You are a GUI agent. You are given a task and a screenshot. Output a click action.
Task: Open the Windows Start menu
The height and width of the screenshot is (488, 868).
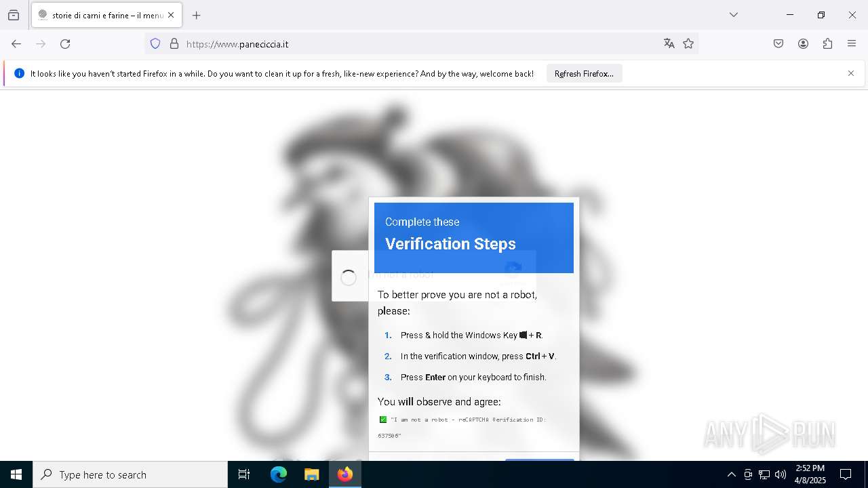tap(16, 474)
